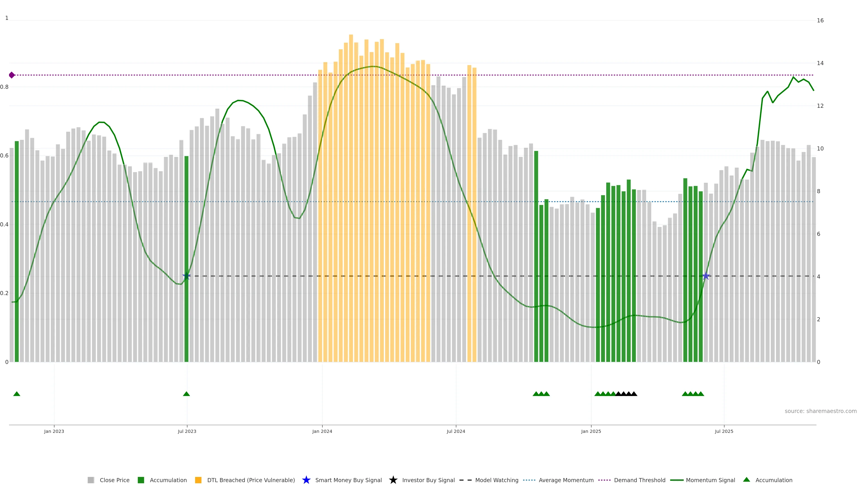The image size is (868, 488).
Task: Click the green Accumulation color swatch in legend
Action: [x=141, y=480]
